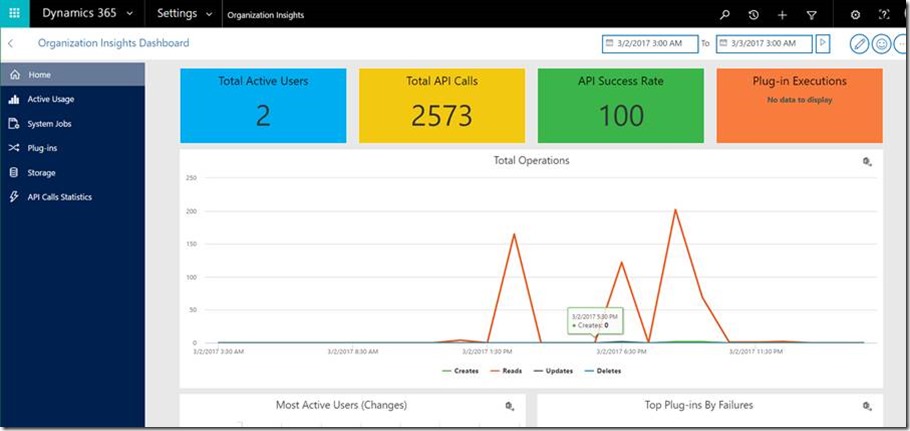Zoom the Total Operations chart
The height and width of the screenshot is (431, 910).
867,162
